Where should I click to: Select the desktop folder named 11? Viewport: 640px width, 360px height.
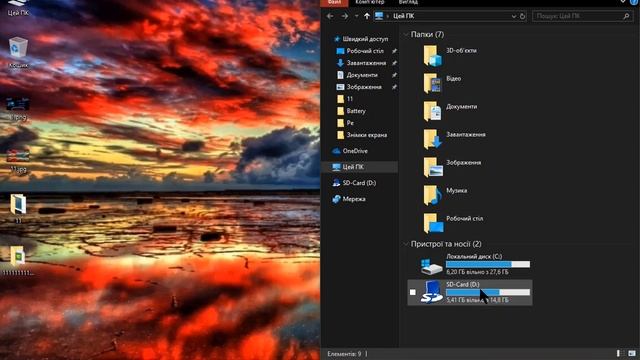(x=18, y=209)
